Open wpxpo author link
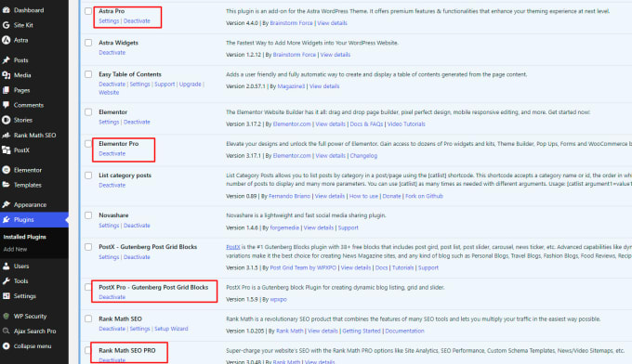Viewport: 632px width, 364px height. coord(278,300)
